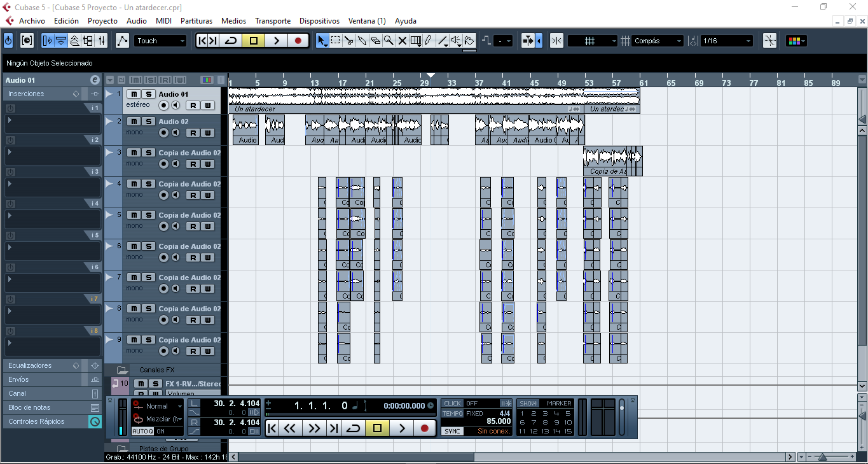Go to previous marker in main toolbar
Screen dimensions: 868x464
click(202, 41)
